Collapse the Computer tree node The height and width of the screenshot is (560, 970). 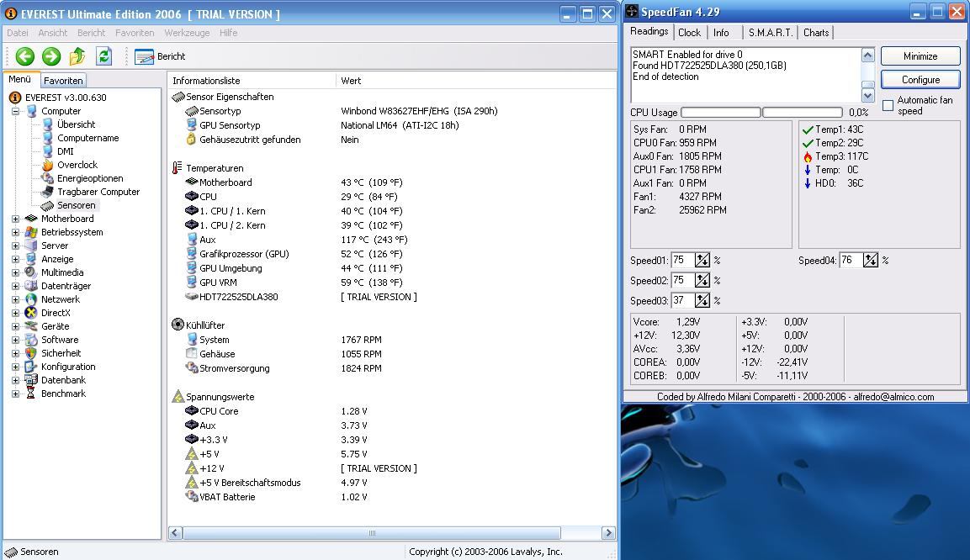(x=15, y=111)
